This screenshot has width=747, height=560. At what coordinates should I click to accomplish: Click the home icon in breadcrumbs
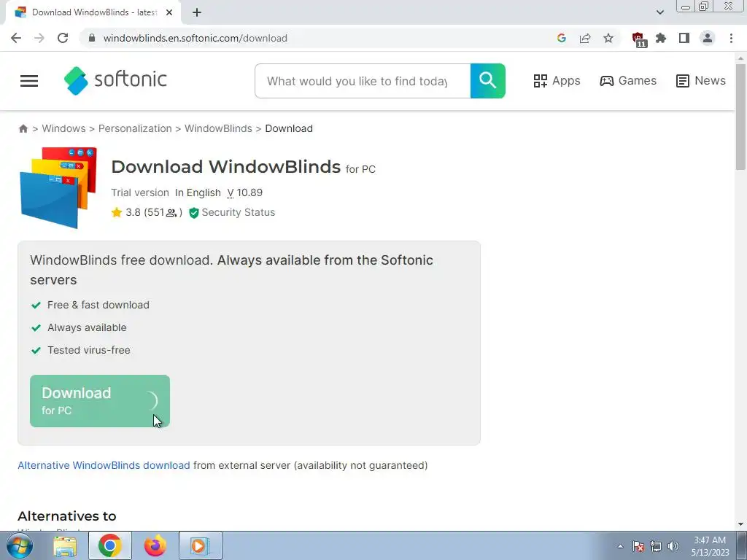point(23,128)
